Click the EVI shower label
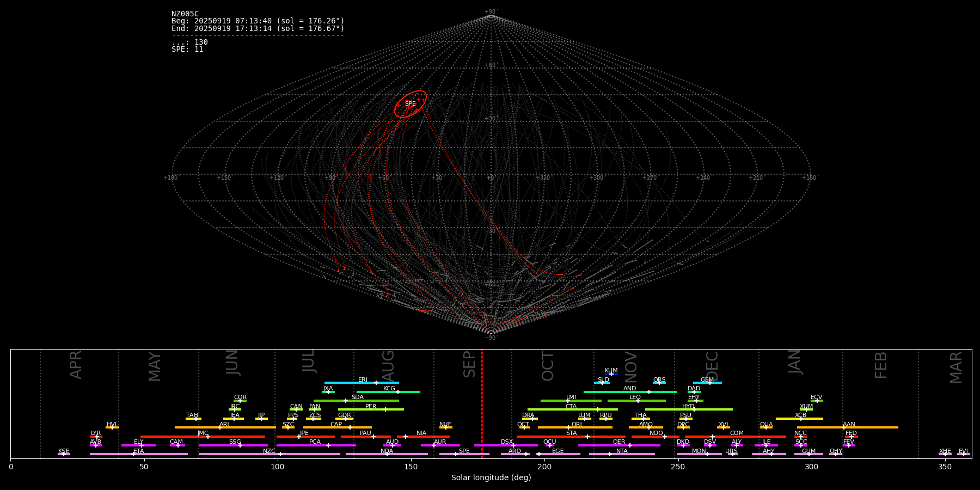The height and width of the screenshot is (490, 980). [x=963, y=451]
